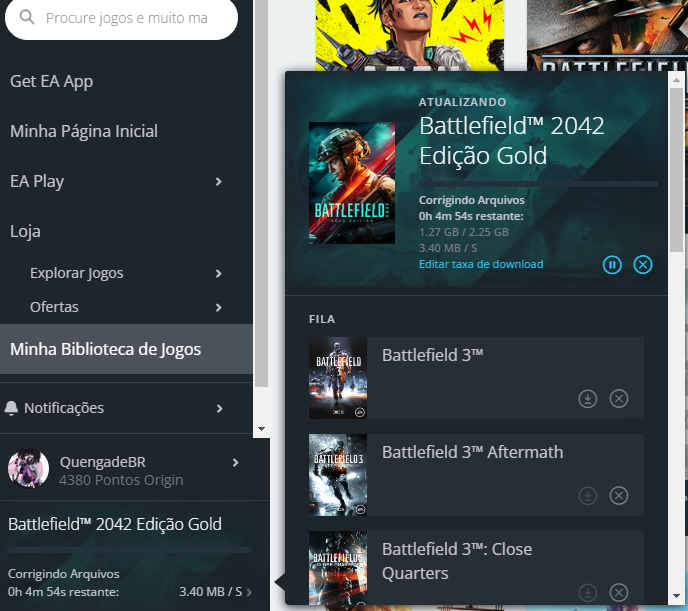The height and width of the screenshot is (611, 688).
Task: Cancel the Battlefield 2042 update
Action: [x=643, y=264]
